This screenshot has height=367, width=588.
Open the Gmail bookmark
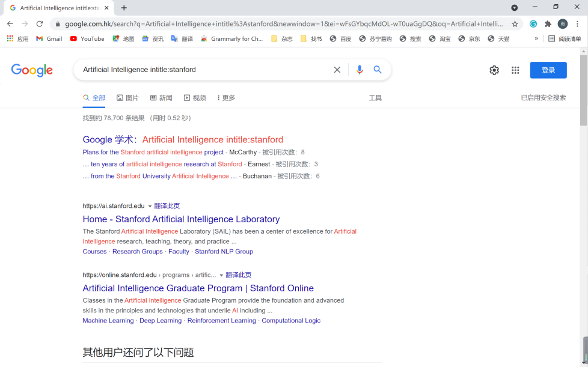pos(49,38)
